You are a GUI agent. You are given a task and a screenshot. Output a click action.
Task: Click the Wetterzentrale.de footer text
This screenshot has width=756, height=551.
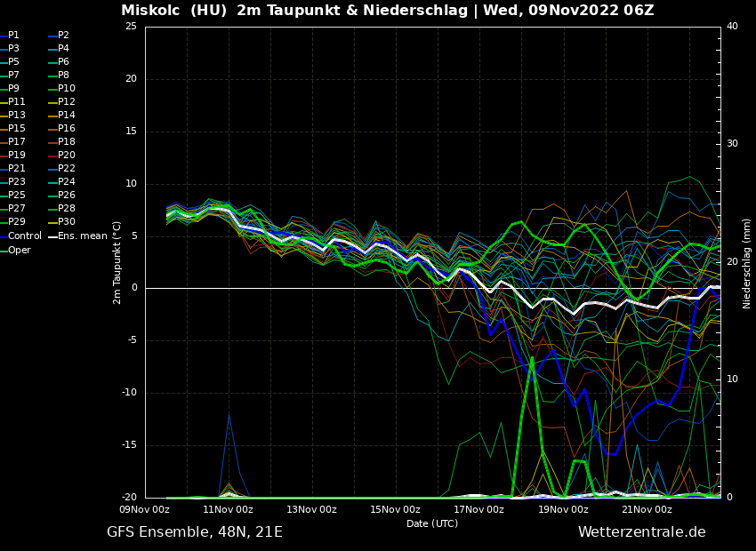point(641,532)
